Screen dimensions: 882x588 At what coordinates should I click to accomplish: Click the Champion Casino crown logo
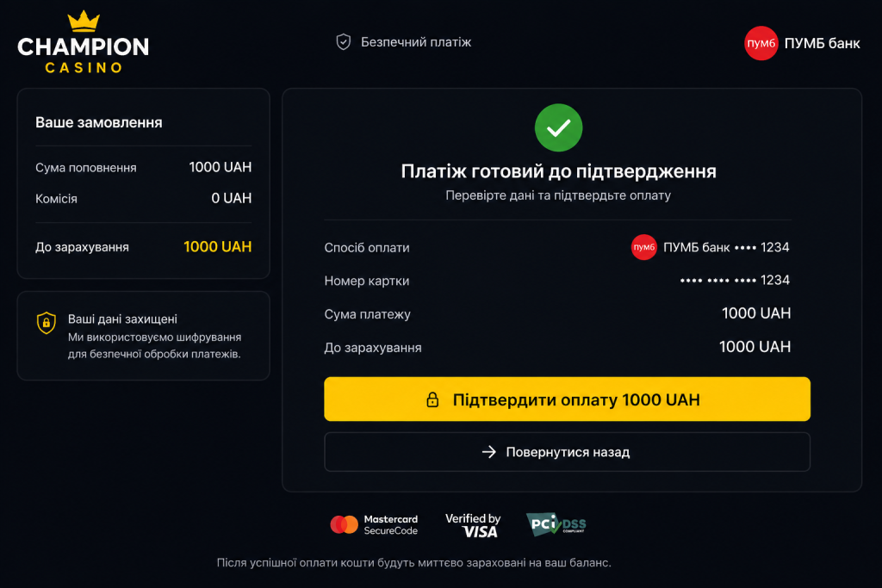click(84, 42)
